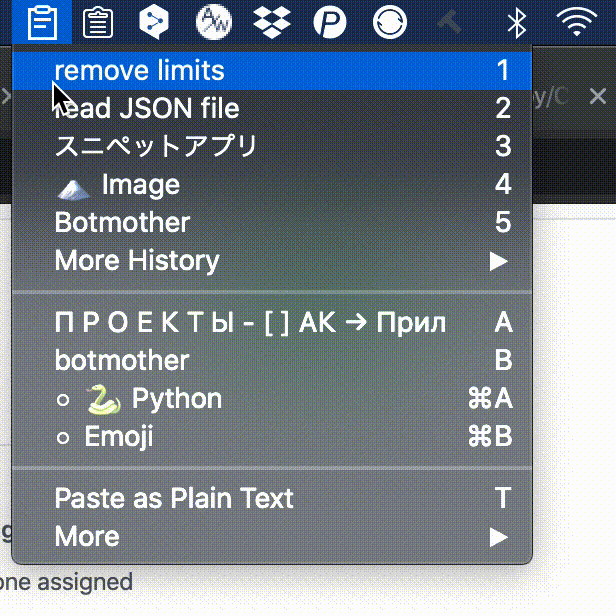Choose the lowercase botmother snippet B
Viewport: 616px width, 616px height.
pyautogui.click(x=272, y=361)
